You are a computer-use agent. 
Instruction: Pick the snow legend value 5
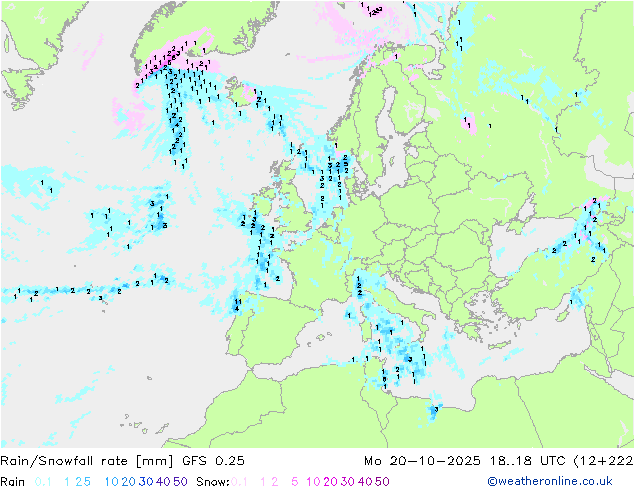point(294,482)
